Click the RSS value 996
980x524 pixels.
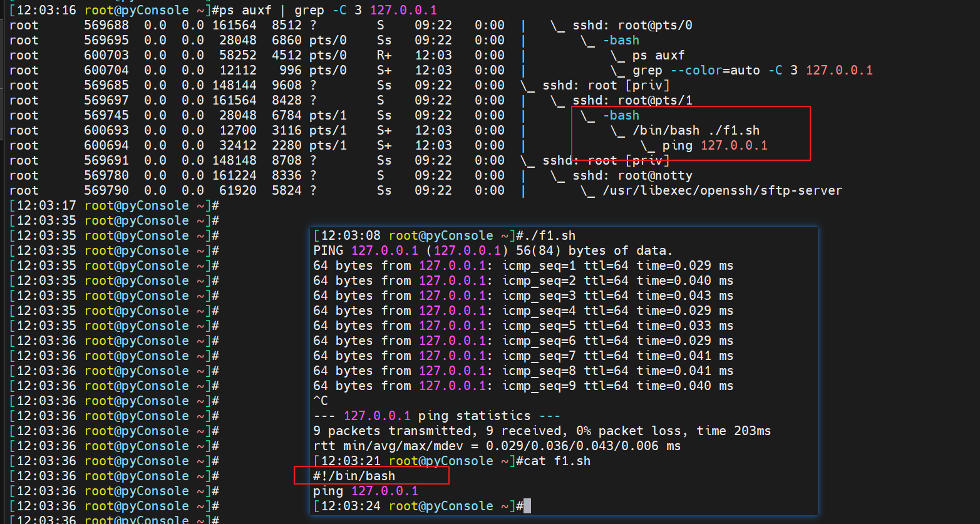point(291,70)
